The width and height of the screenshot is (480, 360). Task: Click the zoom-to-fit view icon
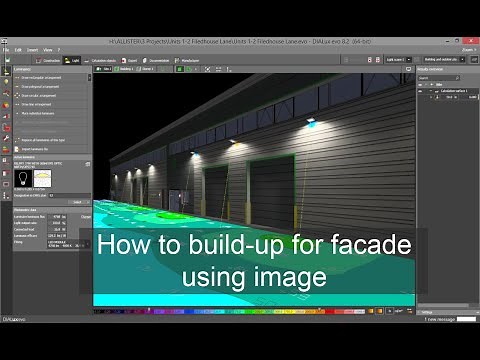[207, 69]
